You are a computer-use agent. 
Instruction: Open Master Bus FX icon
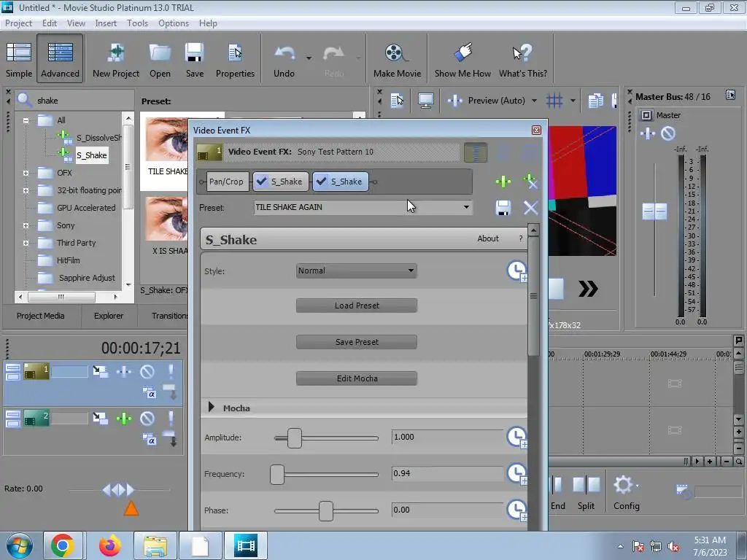point(648,134)
